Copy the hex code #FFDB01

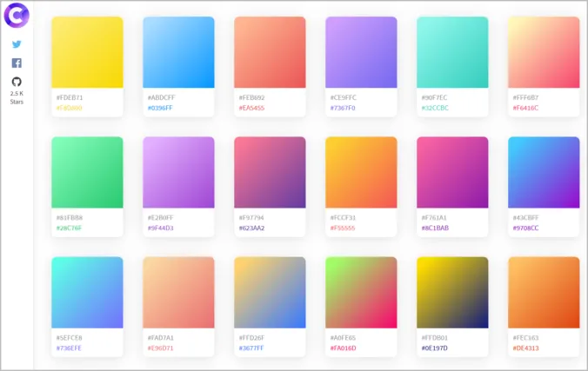tap(435, 338)
